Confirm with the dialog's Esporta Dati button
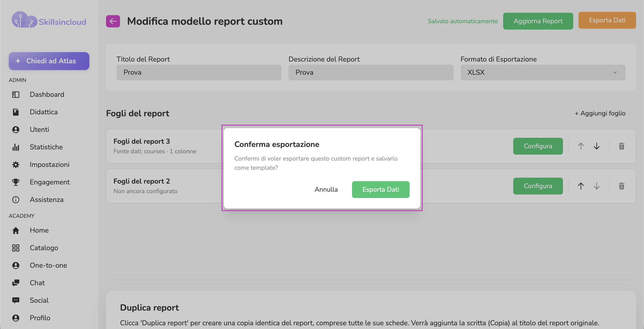The width and height of the screenshot is (644, 329). (x=380, y=189)
